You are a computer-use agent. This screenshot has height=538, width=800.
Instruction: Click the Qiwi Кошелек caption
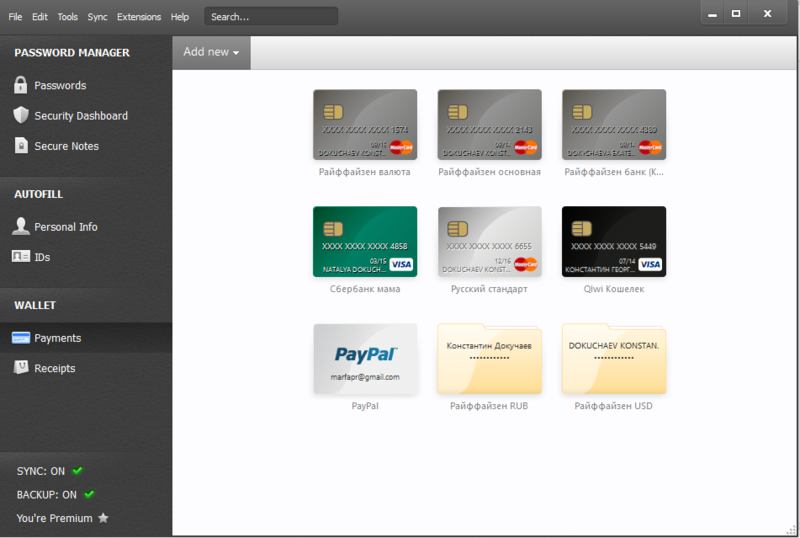pyautogui.click(x=614, y=289)
